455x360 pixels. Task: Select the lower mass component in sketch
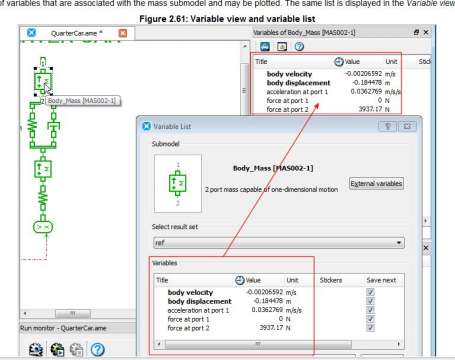point(43,169)
